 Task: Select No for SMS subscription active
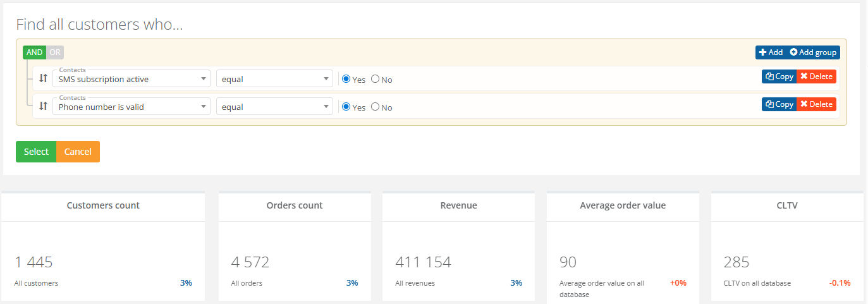pos(376,80)
